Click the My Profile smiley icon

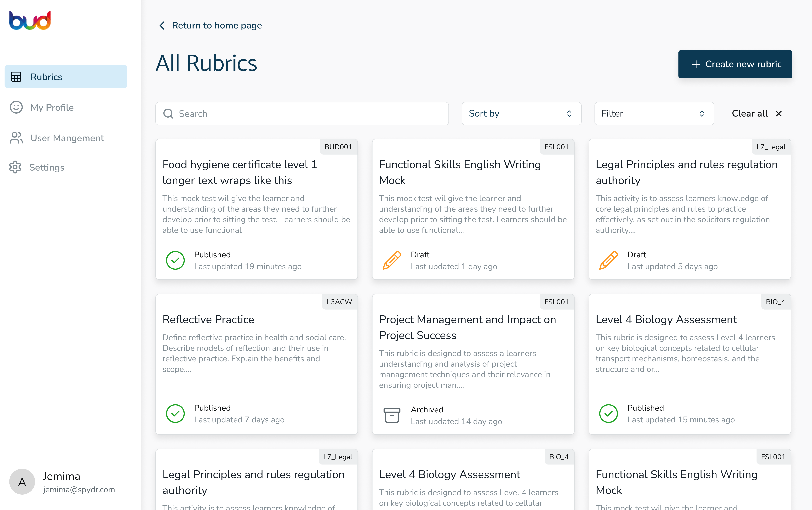tap(16, 107)
